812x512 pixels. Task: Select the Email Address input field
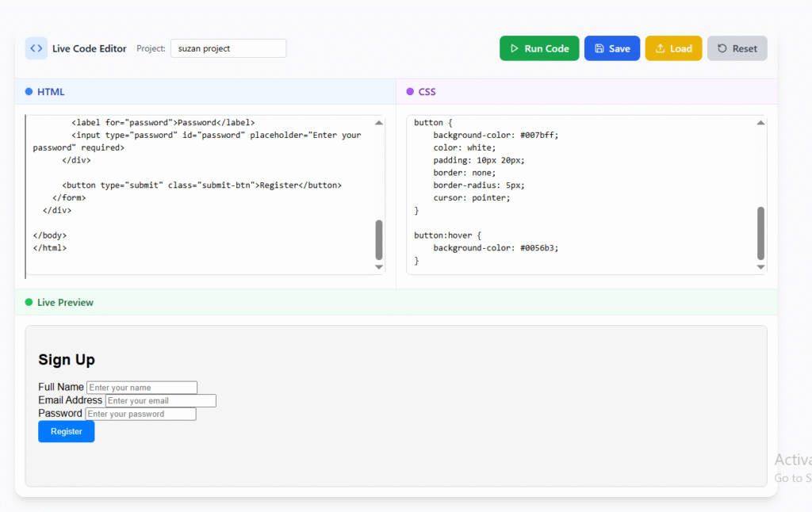click(x=160, y=401)
